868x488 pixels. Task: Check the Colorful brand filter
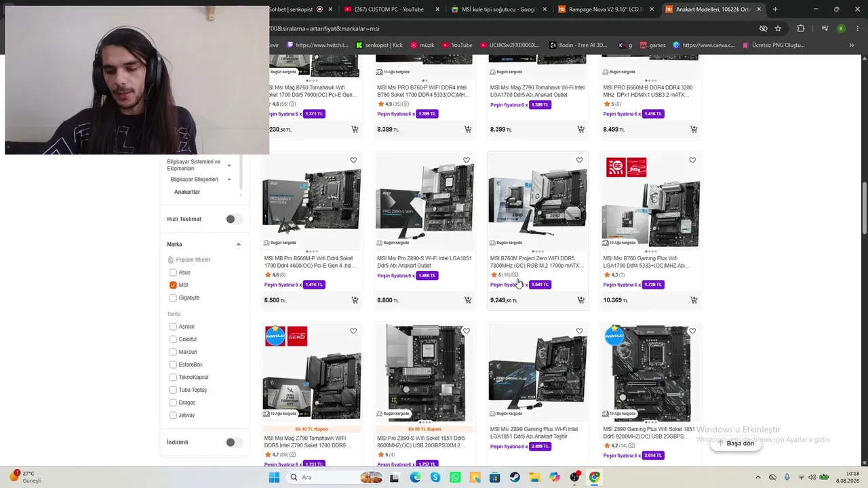[x=173, y=340]
